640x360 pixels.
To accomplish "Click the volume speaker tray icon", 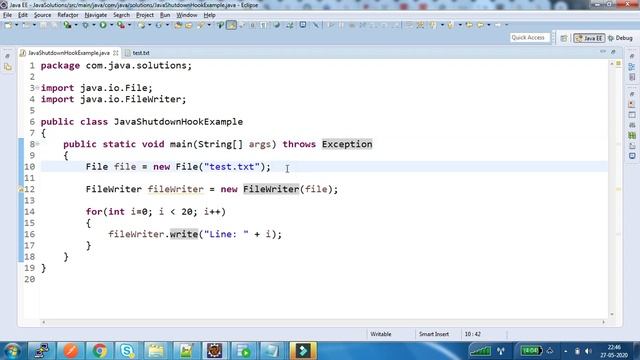I will tap(588, 351).
